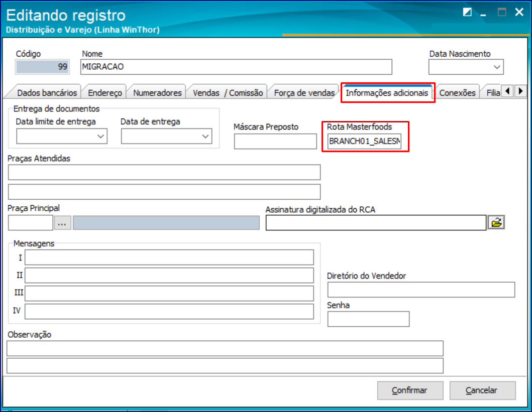Click the ellipsis lookup button for Praça Principal
Screen dimensions: 532x412
click(x=62, y=223)
